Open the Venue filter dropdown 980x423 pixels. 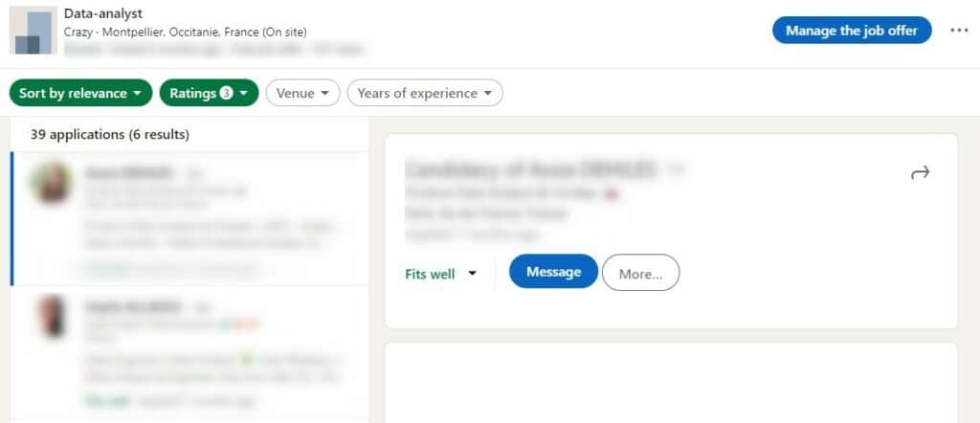[303, 93]
